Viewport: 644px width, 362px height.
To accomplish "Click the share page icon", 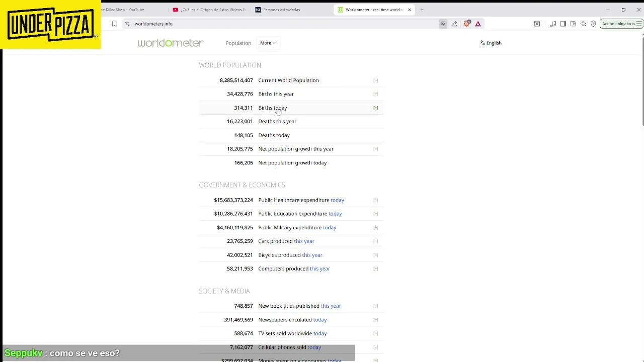I will [454, 24].
